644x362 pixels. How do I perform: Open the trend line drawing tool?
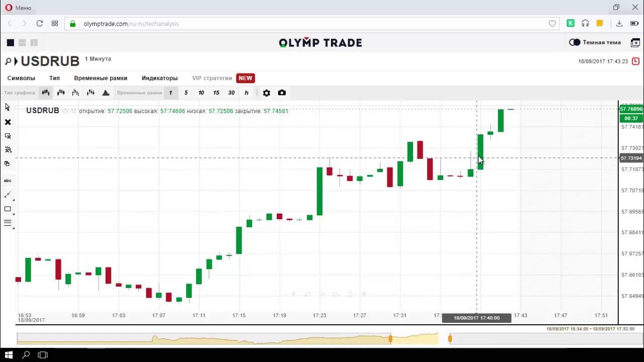pos(8,195)
